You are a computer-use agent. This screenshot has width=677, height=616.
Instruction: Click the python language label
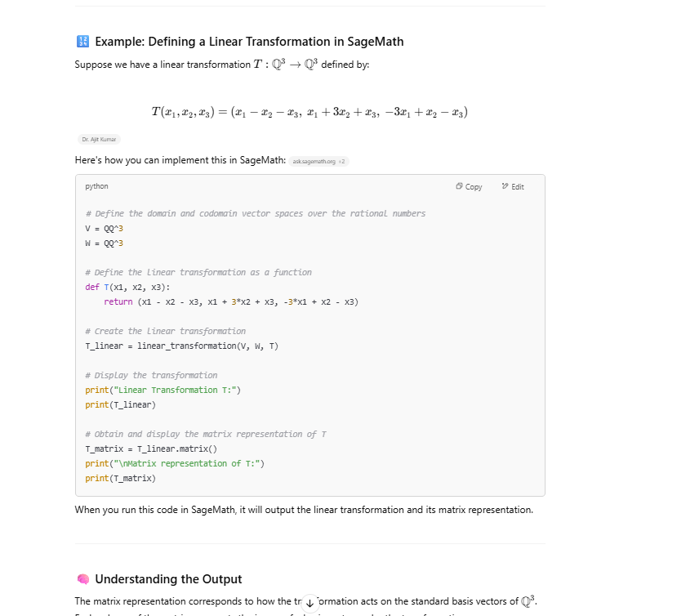coord(96,187)
